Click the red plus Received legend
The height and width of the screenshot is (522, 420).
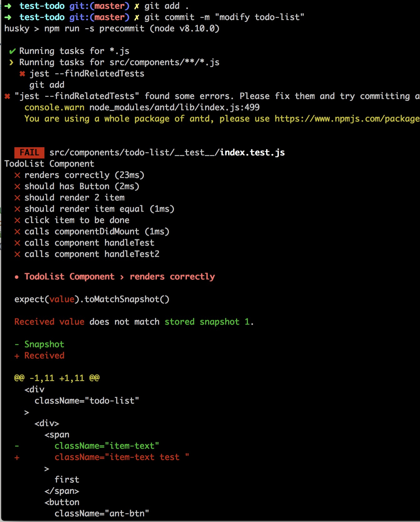[x=39, y=356]
